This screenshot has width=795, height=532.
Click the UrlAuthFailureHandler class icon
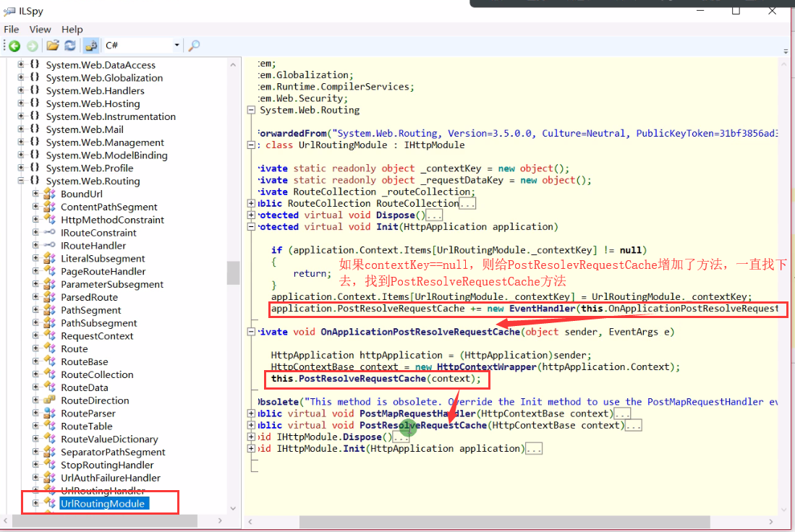coord(50,478)
